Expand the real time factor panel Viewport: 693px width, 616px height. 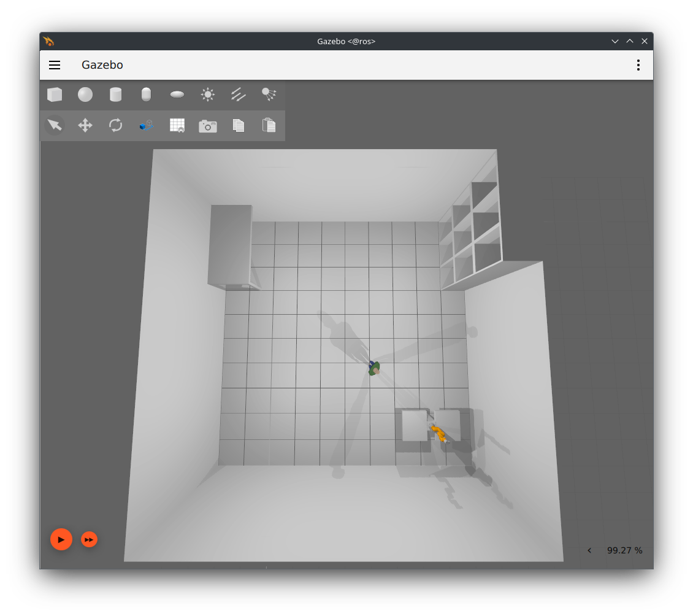point(589,550)
